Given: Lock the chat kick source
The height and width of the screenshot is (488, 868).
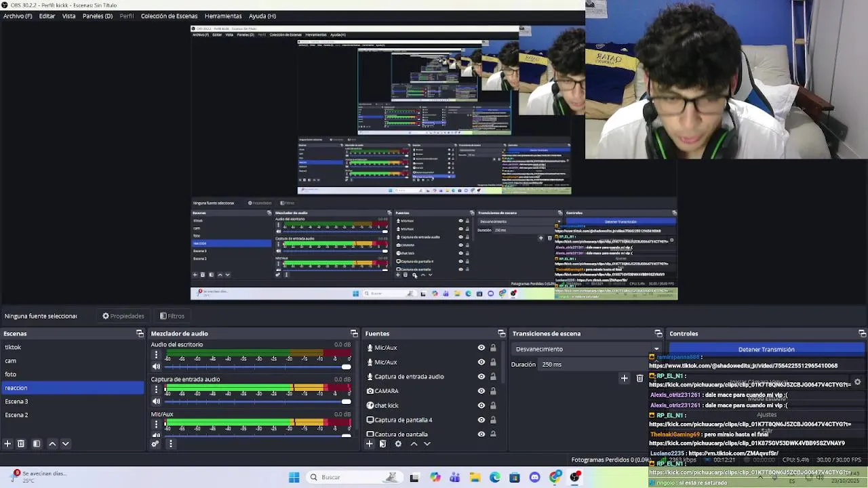Looking at the screenshot, I should (x=493, y=405).
